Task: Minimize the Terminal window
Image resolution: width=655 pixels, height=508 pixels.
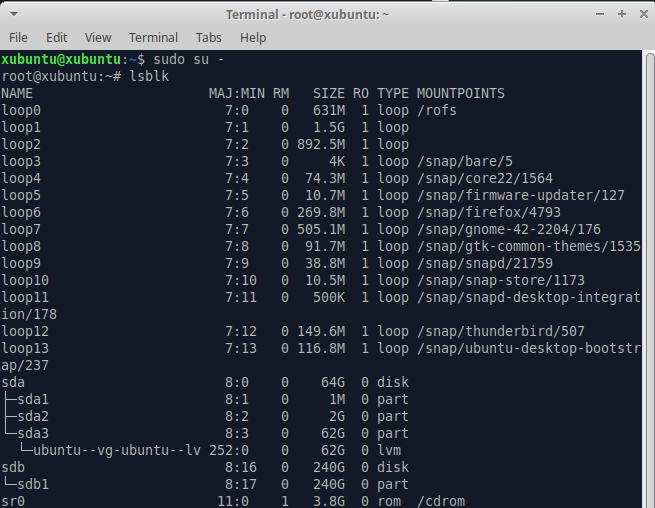Action: [x=600, y=14]
